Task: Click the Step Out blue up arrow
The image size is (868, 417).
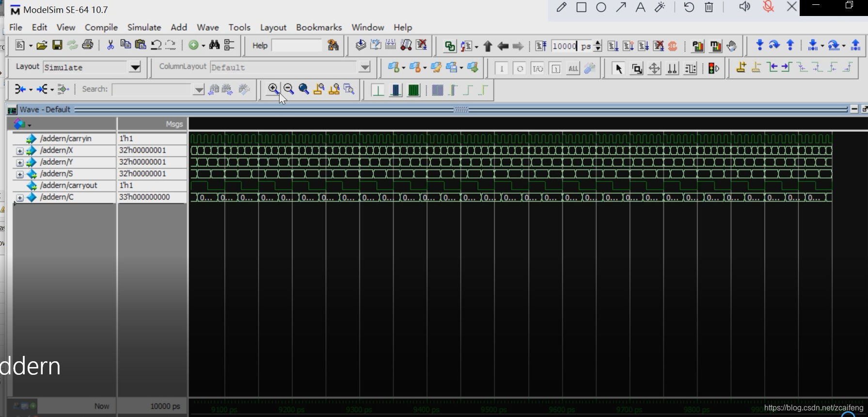Action: [x=790, y=46]
